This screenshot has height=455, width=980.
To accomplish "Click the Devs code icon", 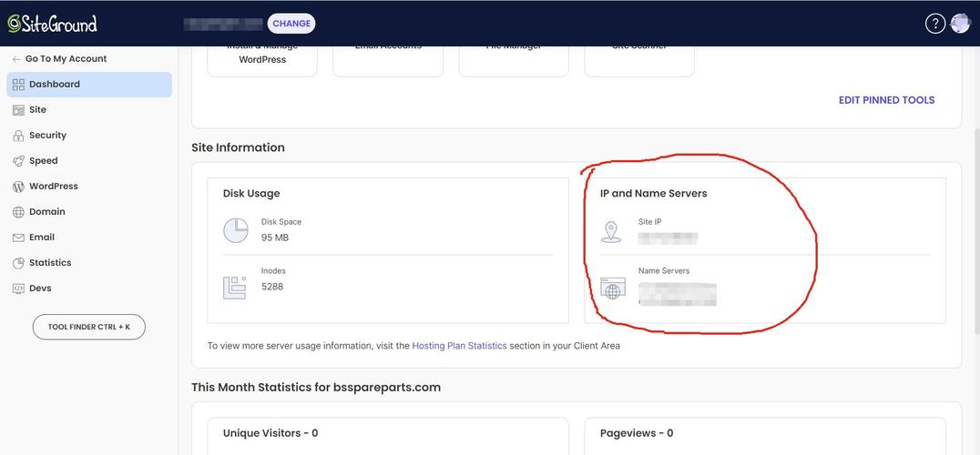I will pyautogui.click(x=18, y=289).
